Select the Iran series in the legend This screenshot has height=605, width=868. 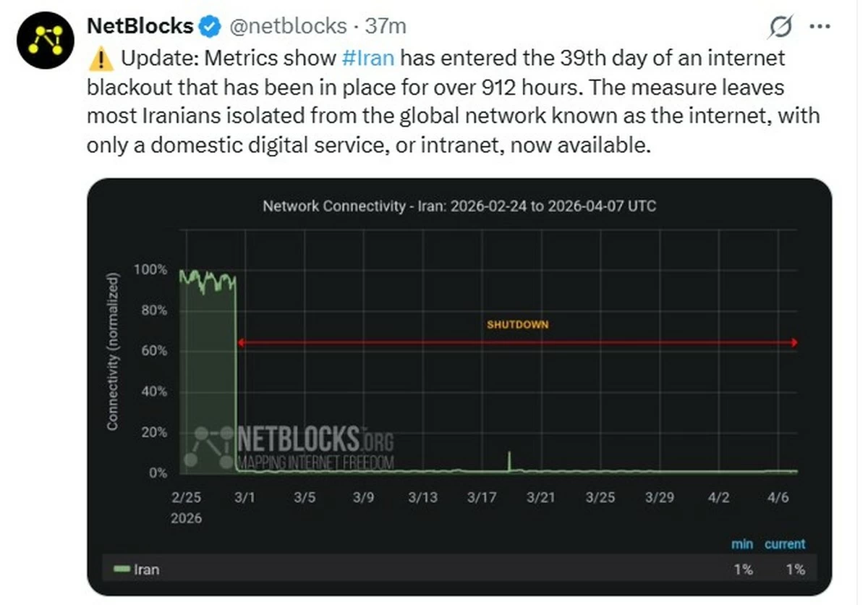[x=147, y=570]
